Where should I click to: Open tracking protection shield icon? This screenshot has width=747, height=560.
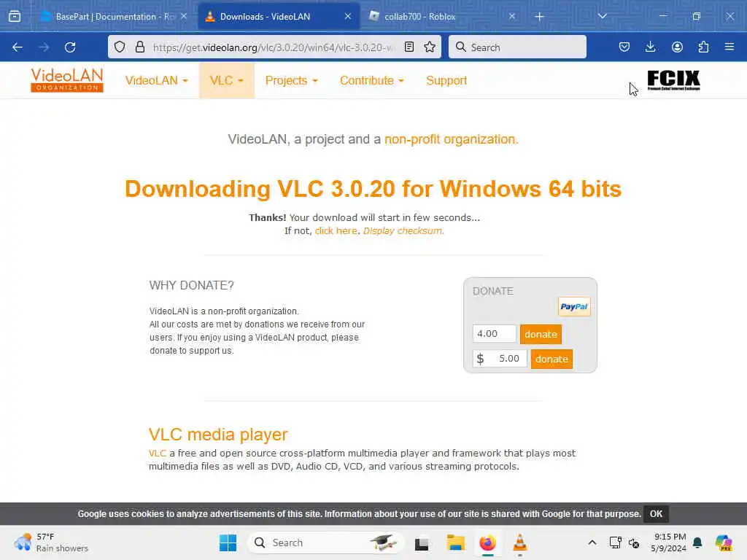(x=120, y=47)
